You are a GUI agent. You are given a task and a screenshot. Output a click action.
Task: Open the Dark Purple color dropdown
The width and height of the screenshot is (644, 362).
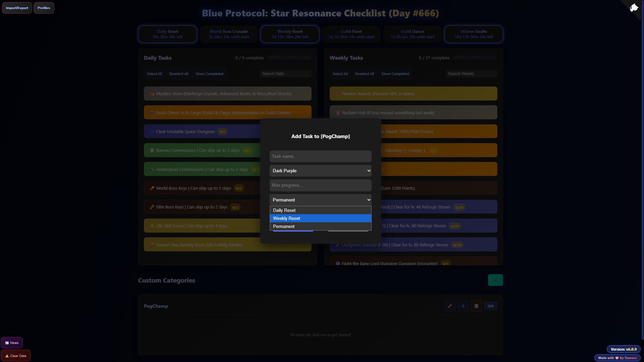click(320, 171)
